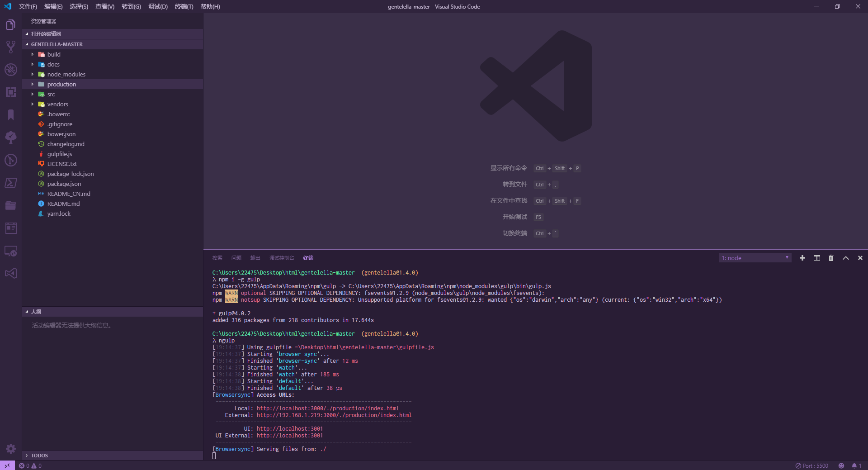Split the terminal panel
The image size is (868, 470).
coord(817,258)
